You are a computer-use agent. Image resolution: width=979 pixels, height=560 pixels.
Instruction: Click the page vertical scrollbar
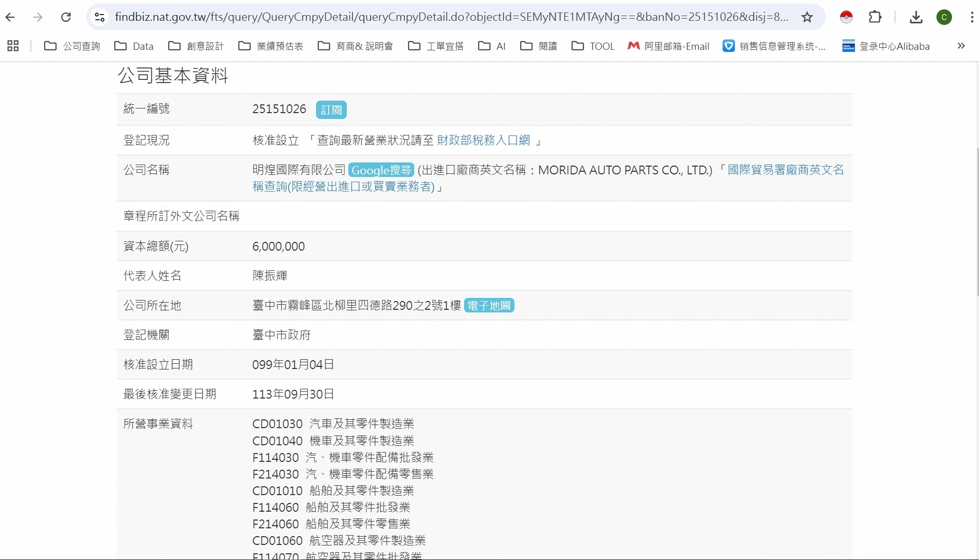[977, 223]
